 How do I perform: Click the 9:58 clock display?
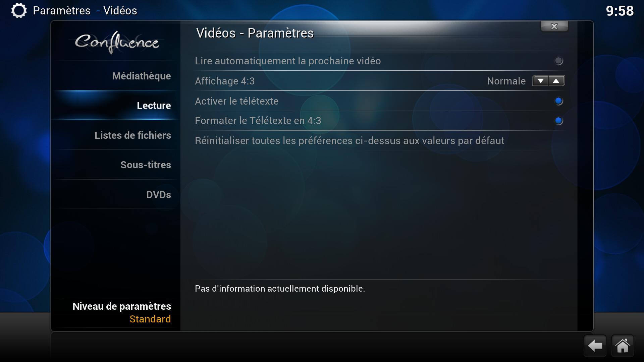[x=620, y=11]
